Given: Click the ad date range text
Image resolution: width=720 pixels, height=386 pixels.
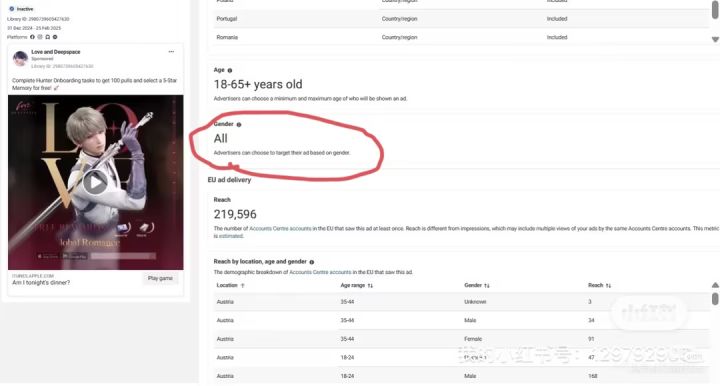Looking at the screenshot, I should pyautogui.click(x=34, y=28).
